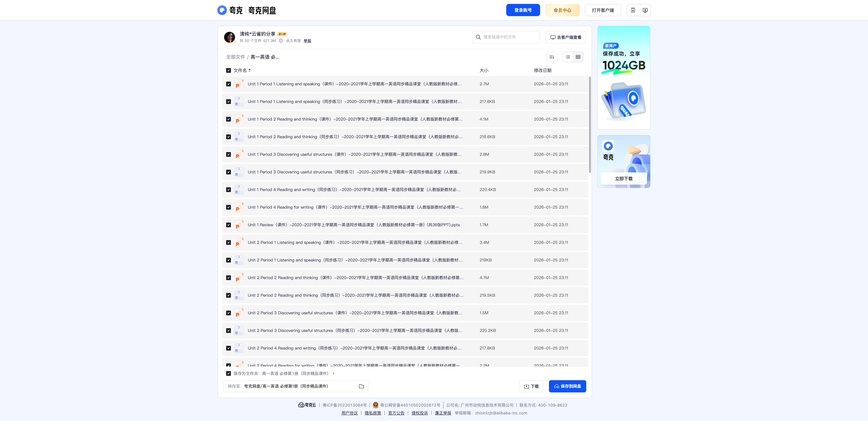Viewport: 868px width, 421px height.
Task: Click the 举报 link
Action: tap(307, 41)
